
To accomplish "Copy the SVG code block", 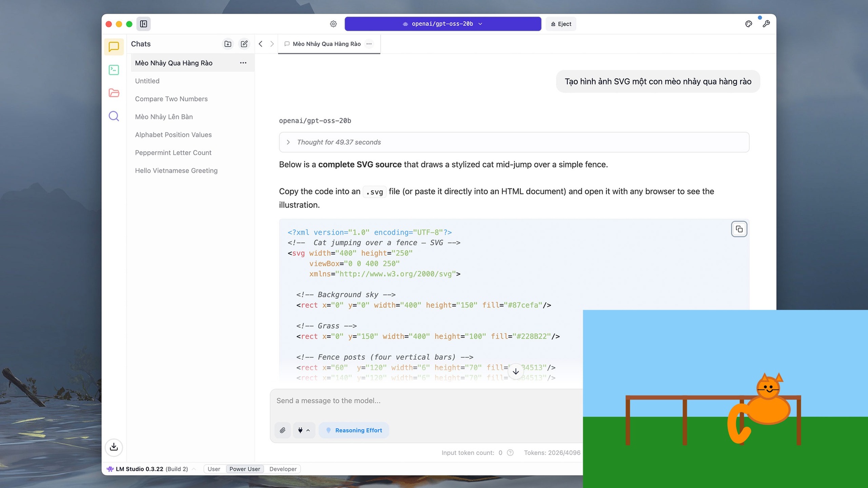I will click(x=739, y=229).
